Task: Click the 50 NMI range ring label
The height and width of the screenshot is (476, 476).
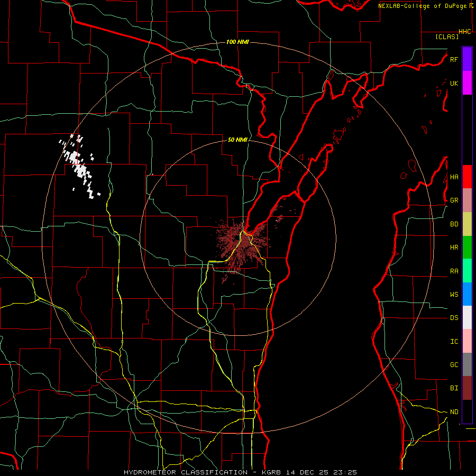Action: click(237, 140)
